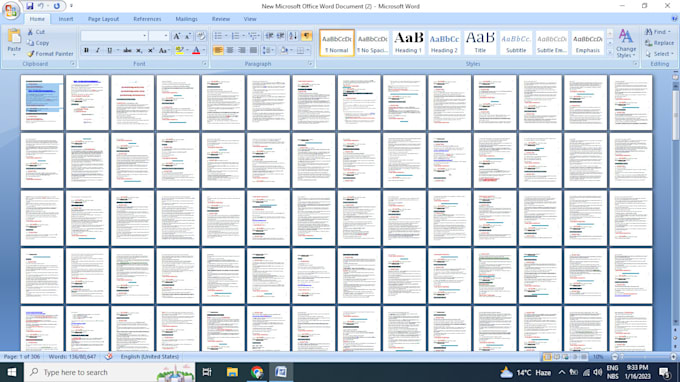Open the Find dropdown in Editing
The height and width of the screenshot is (382, 680).
pyautogui.click(x=669, y=32)
